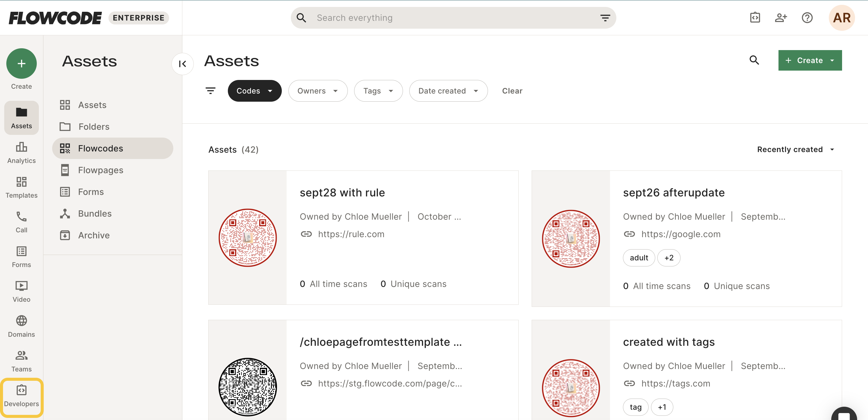Image resolution: width=868 pixels, height=420 pixels.
Task: Click the filter lines icon before Codes
Action: click(211, 91)
